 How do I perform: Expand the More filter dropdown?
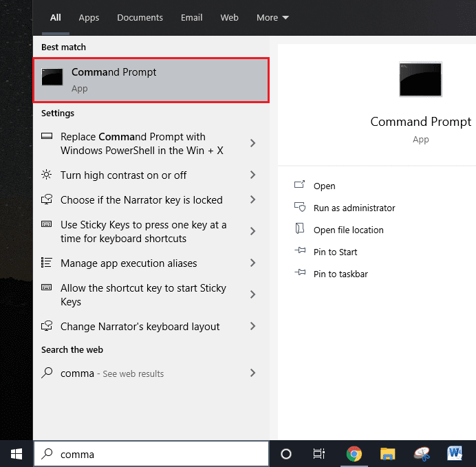[272, 17]
